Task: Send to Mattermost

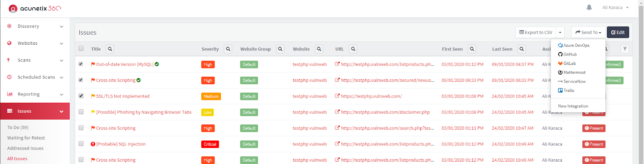Action: 572,73
